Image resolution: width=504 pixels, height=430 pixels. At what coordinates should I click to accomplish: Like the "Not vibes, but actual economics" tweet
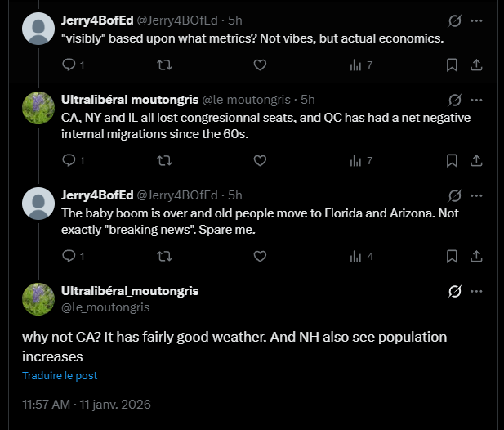(260, 65)
